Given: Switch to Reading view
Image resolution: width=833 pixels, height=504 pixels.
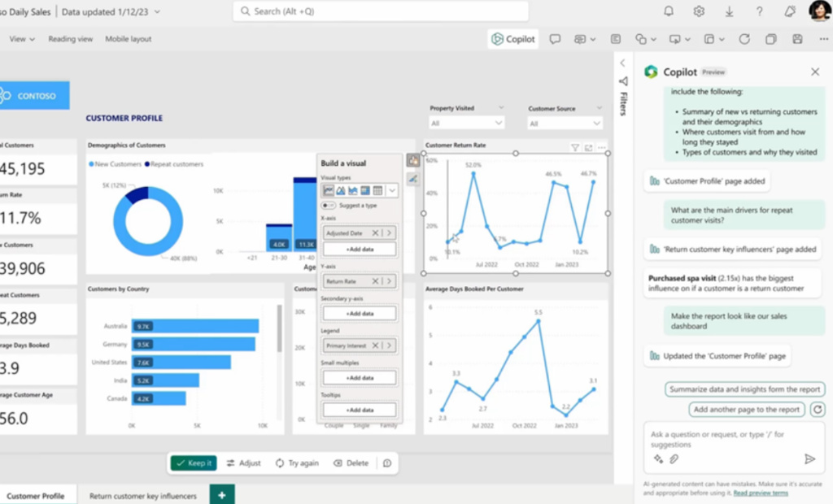Looking at the screenshot, I should 70,39.
